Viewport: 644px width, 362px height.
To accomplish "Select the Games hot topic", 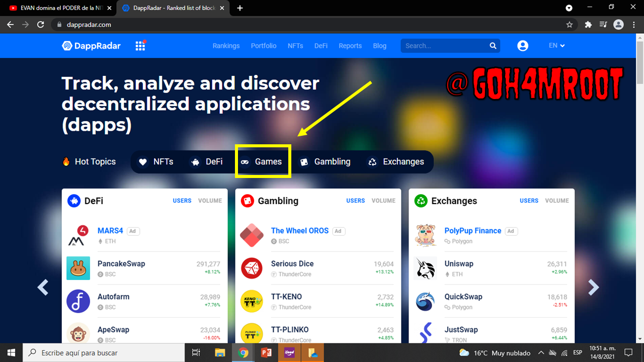I will click(262, 162).
